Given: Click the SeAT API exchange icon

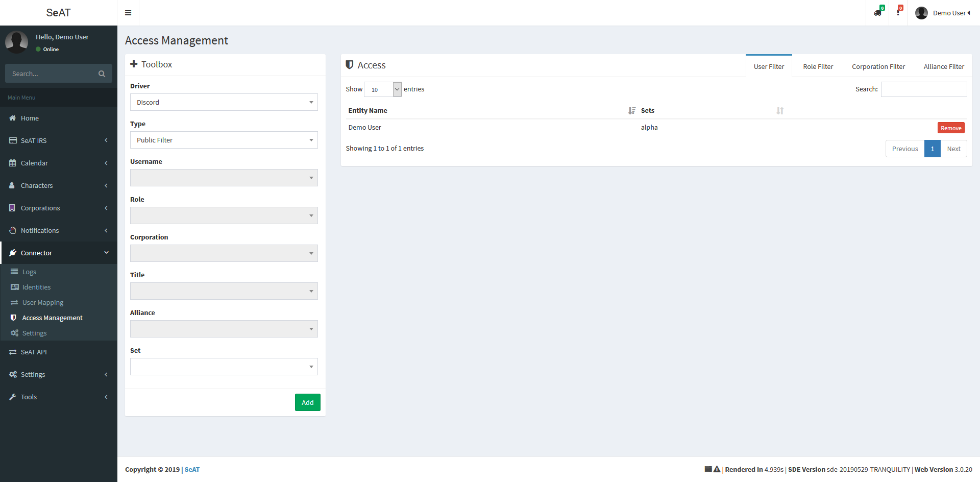Looking at the screenshot, I should pyautogui.click(x=13, y=352).
